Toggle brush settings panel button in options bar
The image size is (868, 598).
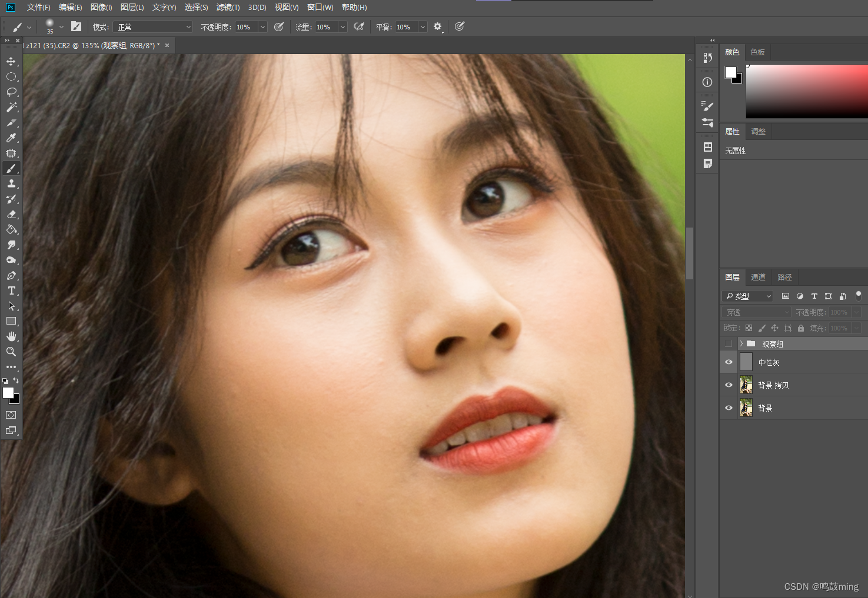[x=76, y=26]
